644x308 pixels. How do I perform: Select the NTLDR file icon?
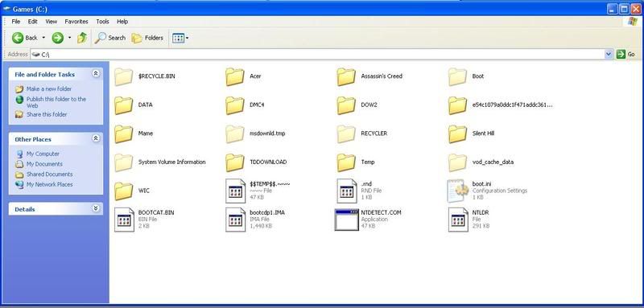coord(458,220)
